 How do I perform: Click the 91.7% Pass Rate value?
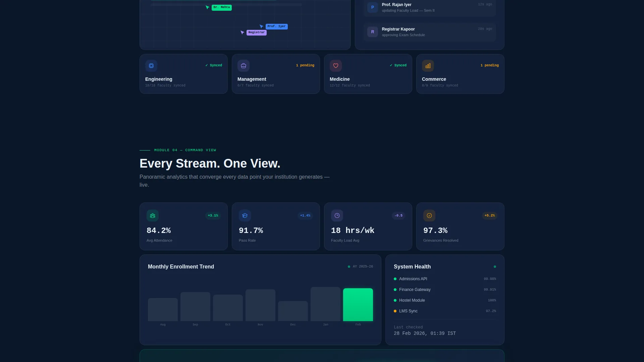[251, 231]
